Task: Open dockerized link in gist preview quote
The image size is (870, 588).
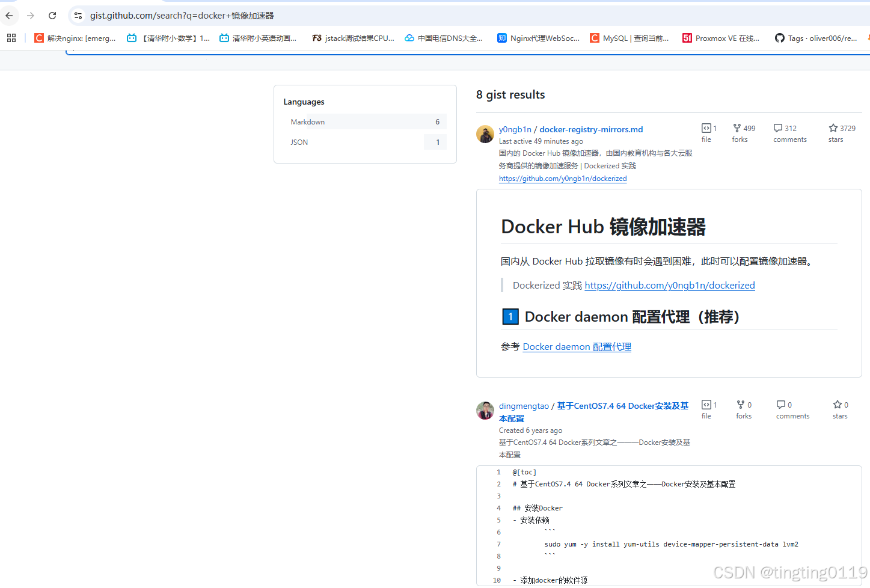Action: coord(670,286)
